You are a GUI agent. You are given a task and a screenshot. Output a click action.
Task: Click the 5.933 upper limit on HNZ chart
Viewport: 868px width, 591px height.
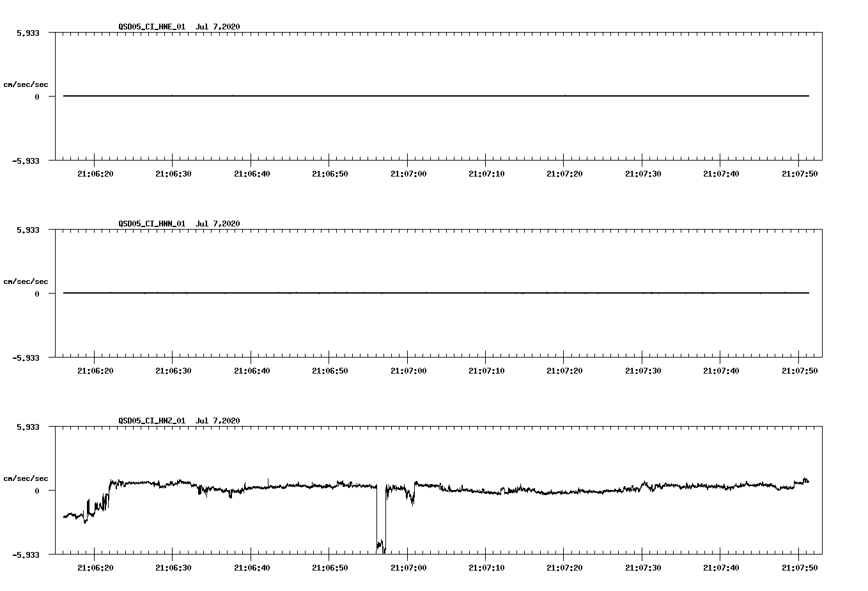(28, 427)
